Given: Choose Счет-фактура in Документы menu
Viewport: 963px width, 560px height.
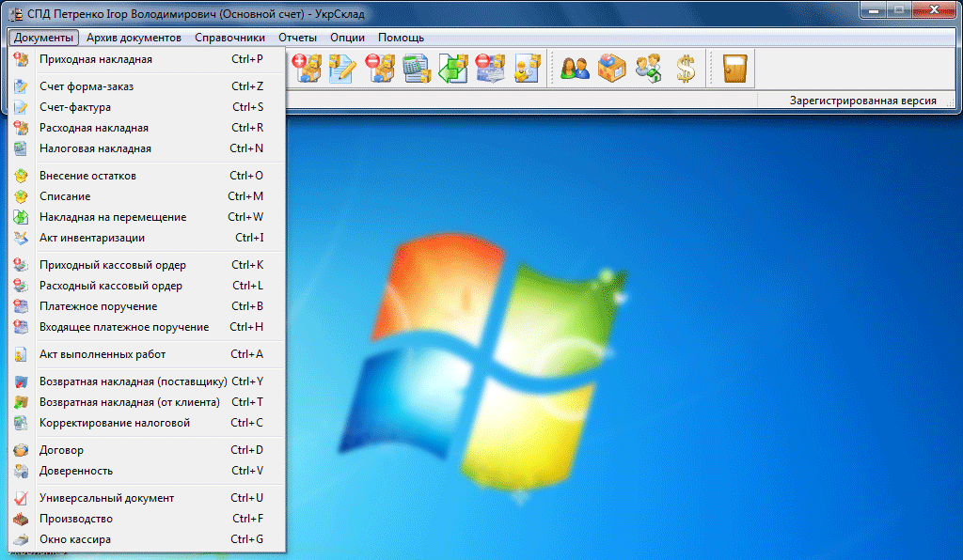Looking at the screenshot, I should pyautogui.click(x=75, y=107).
